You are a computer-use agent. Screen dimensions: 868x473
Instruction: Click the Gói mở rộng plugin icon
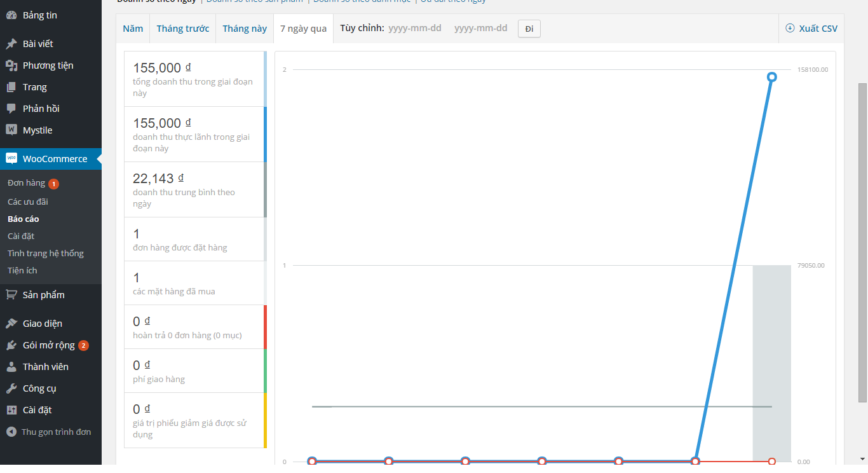click(x=11, y=345)
